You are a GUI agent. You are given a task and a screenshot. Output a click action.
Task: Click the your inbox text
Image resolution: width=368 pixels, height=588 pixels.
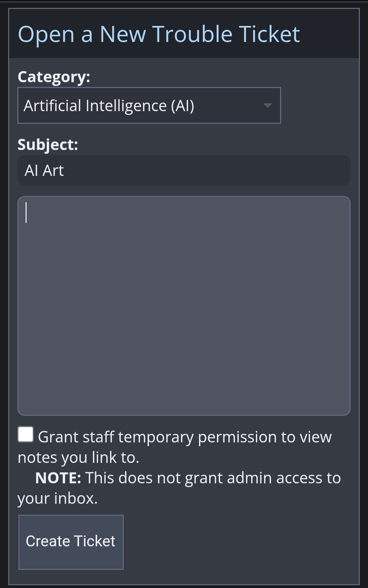coord(58,498)
